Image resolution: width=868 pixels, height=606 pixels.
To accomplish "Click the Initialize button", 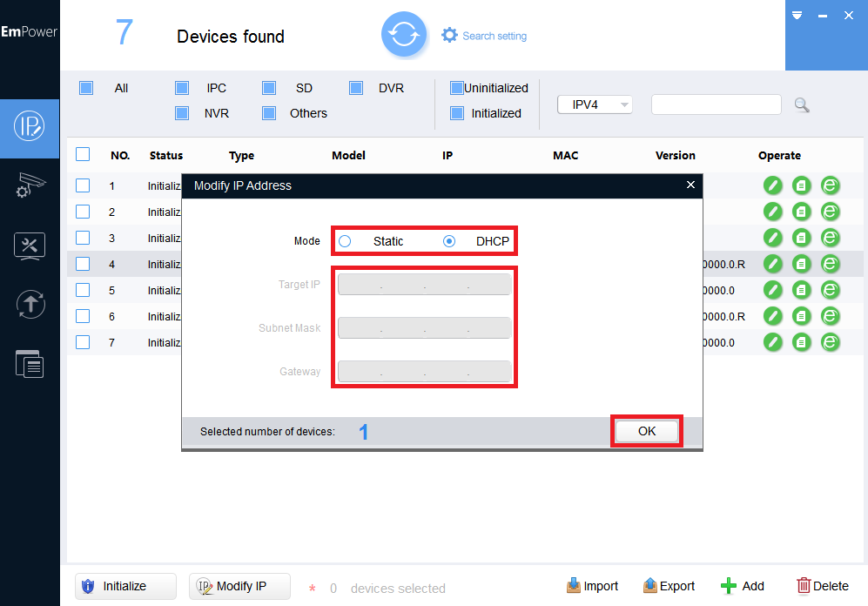I will click(x=125, y=586).
